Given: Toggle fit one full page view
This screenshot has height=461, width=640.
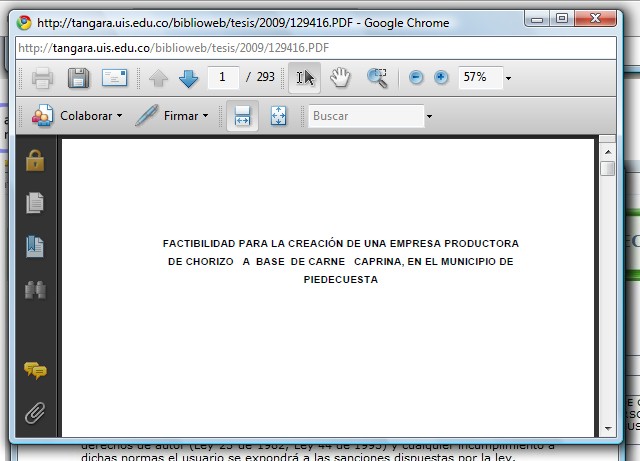Looking at the screenshot, I should click(x=278, y=116).
